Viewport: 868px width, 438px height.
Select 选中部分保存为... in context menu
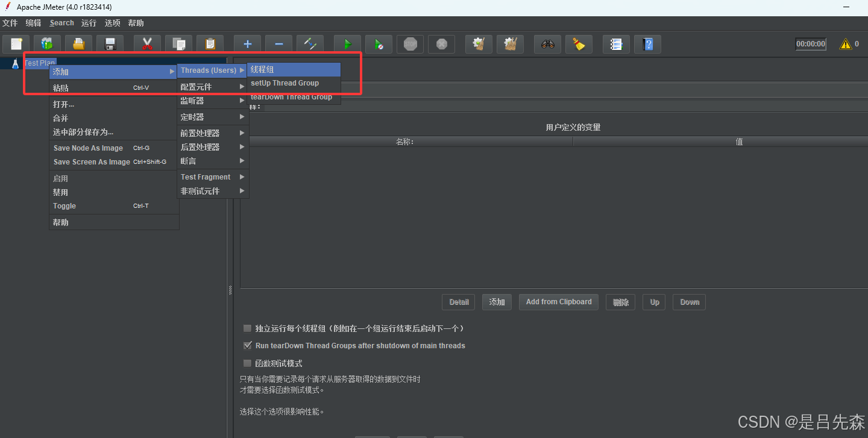click(114, 132)
